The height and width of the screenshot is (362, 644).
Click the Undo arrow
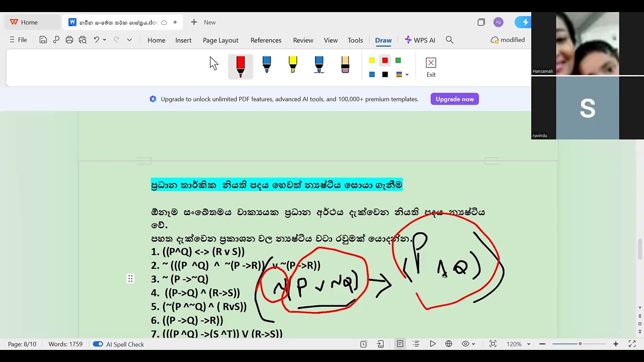pos(96,40)
